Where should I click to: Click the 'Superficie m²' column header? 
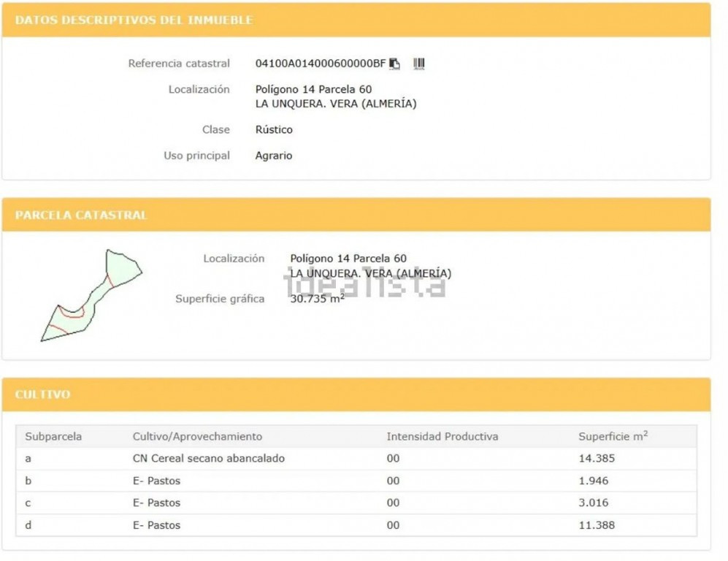(613, 436)
